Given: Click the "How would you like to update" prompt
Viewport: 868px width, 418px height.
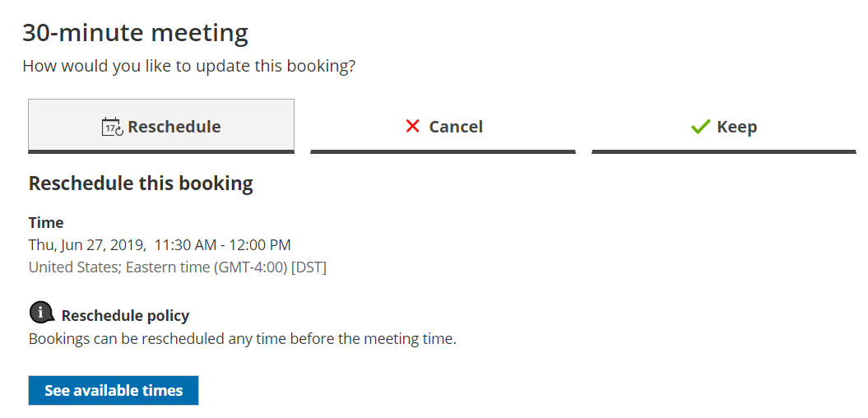Looking at the screenshot, I should tap(188, 66).
